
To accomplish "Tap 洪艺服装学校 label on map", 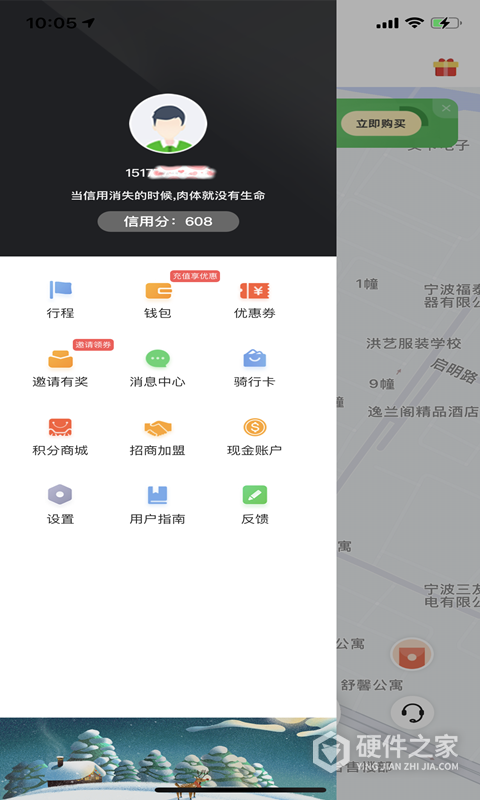I will click(414, 343).
